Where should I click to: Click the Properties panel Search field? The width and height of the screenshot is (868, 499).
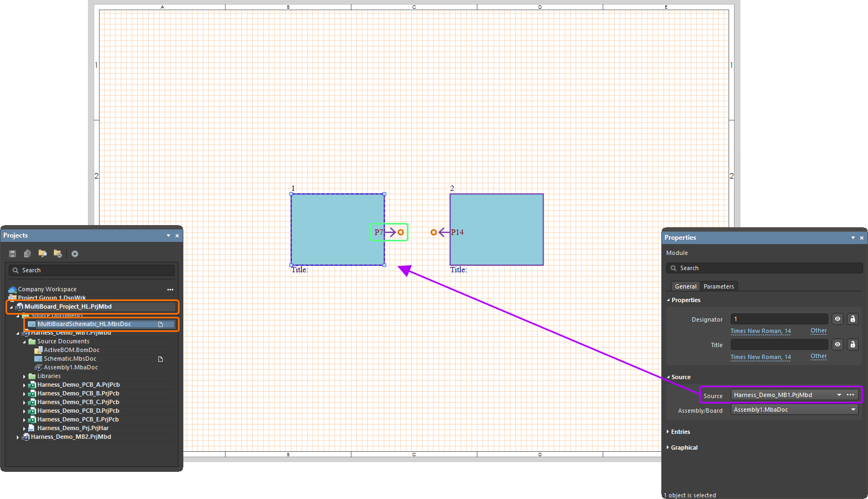(764, 268)
